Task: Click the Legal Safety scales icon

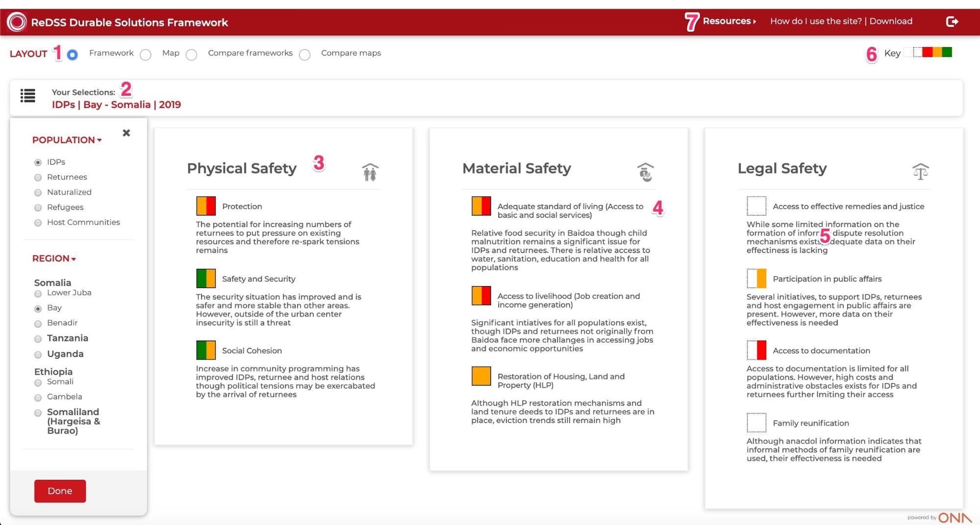Action: tap(921, 172)
